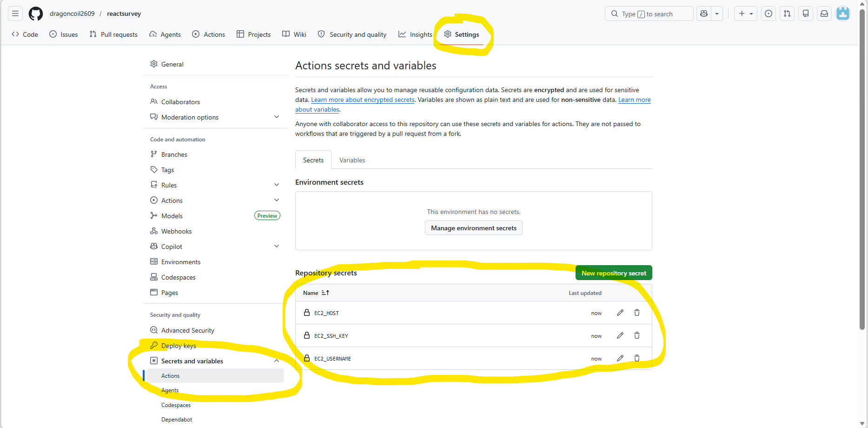Open the hamburger navigation menu
Viewport: 868px width, 428px height.
point(15,13)
